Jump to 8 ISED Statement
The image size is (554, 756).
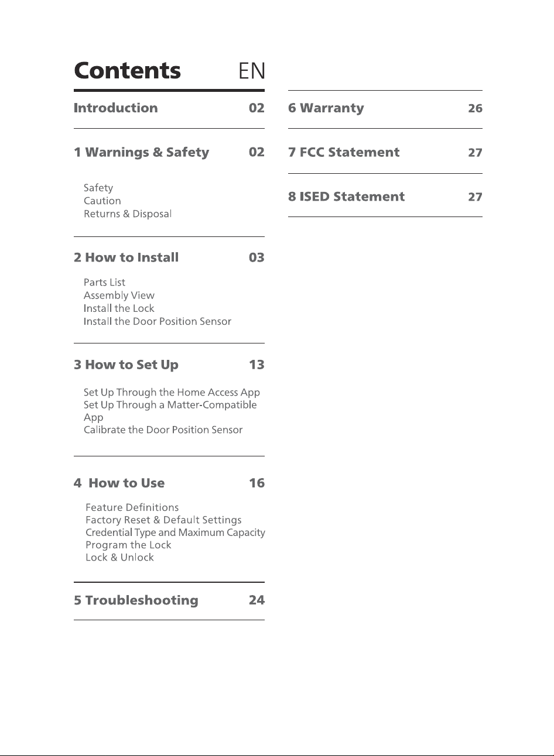click(346, 197)
